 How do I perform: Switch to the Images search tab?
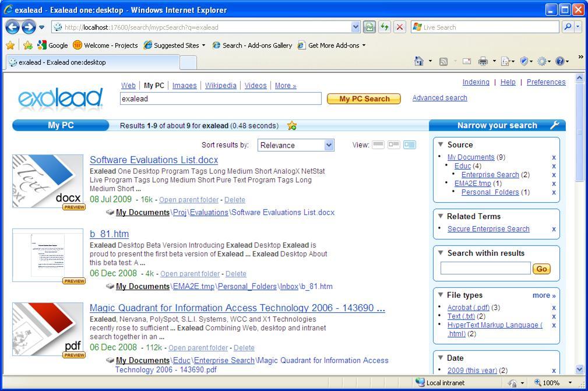click(184, 85)
